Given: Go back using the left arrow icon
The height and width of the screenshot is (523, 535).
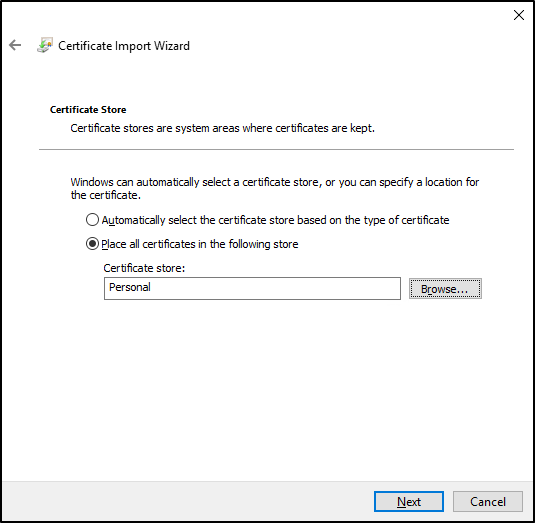Looking at the screenshot, I should pyautogui.click(x=15, y=45).
